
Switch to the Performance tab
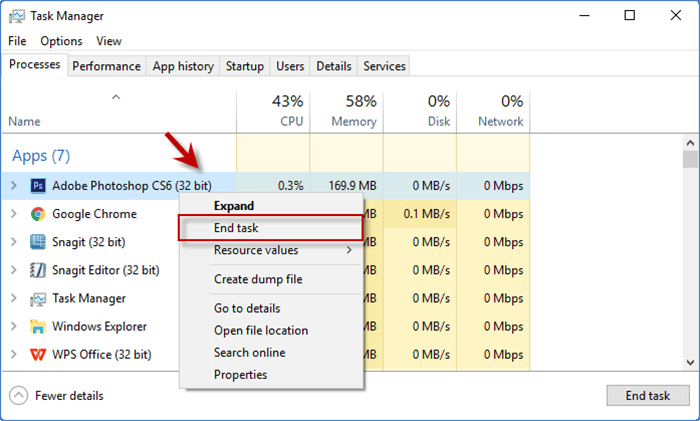106,66
